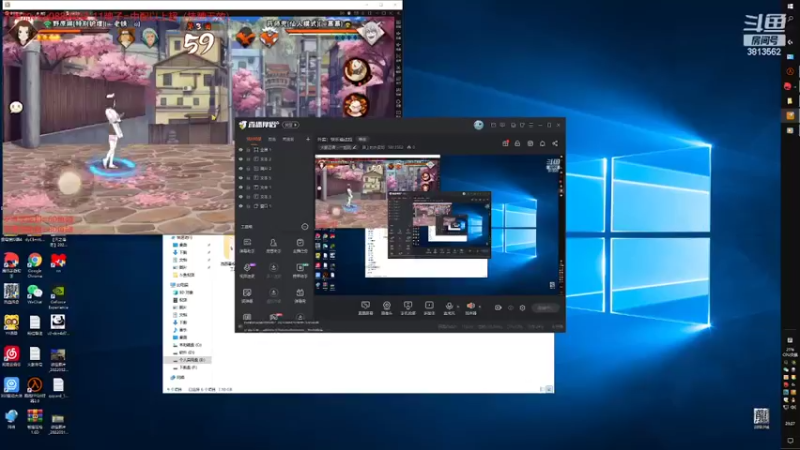800x450 pixels.
Task: Open the red NetEase Cloud Music desktop icon
Action: [x=11, y=356]
